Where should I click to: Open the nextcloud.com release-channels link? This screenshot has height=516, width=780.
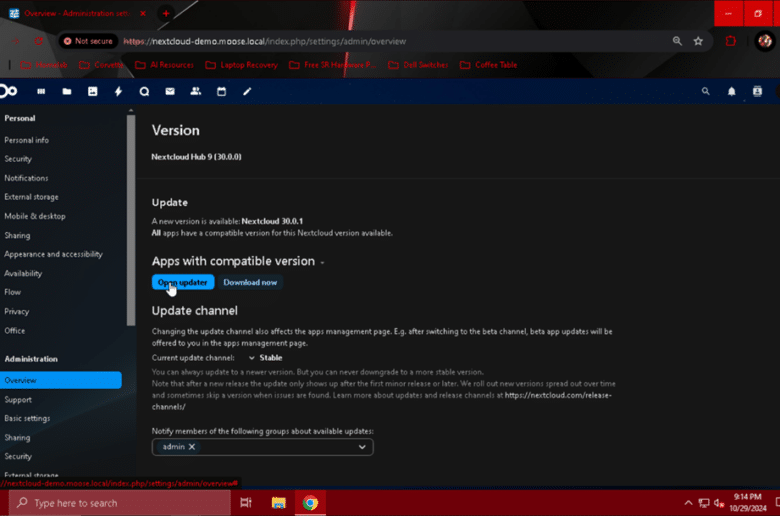(x=558, y=395)
